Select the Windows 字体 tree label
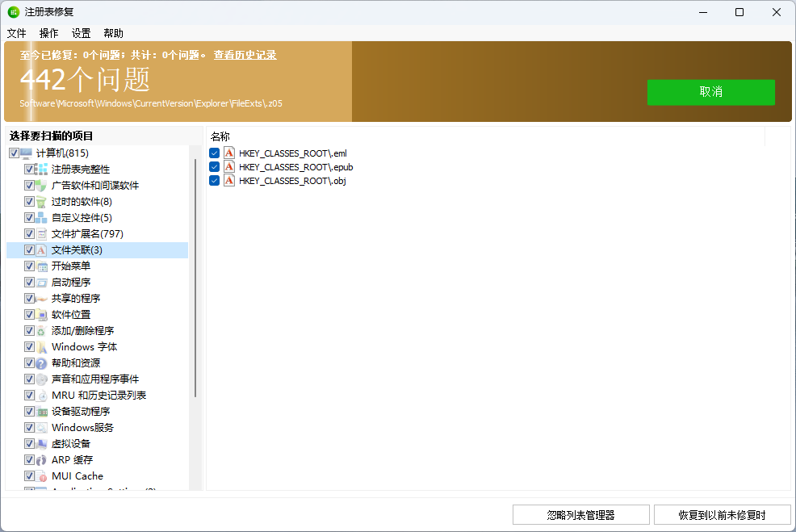The image size is (796, 532). (x=84, y=346)
